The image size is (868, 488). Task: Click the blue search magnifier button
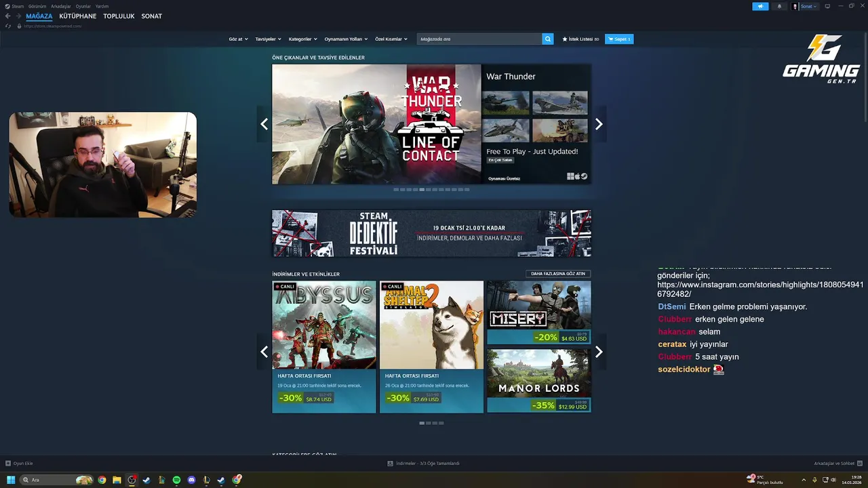[x=548, y=39]
